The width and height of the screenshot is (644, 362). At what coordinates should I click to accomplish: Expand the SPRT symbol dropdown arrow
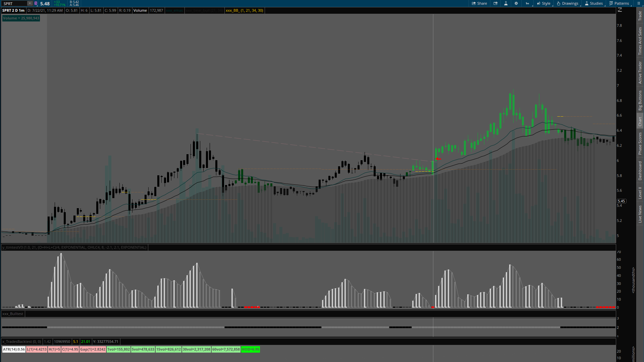coord(30,3)
